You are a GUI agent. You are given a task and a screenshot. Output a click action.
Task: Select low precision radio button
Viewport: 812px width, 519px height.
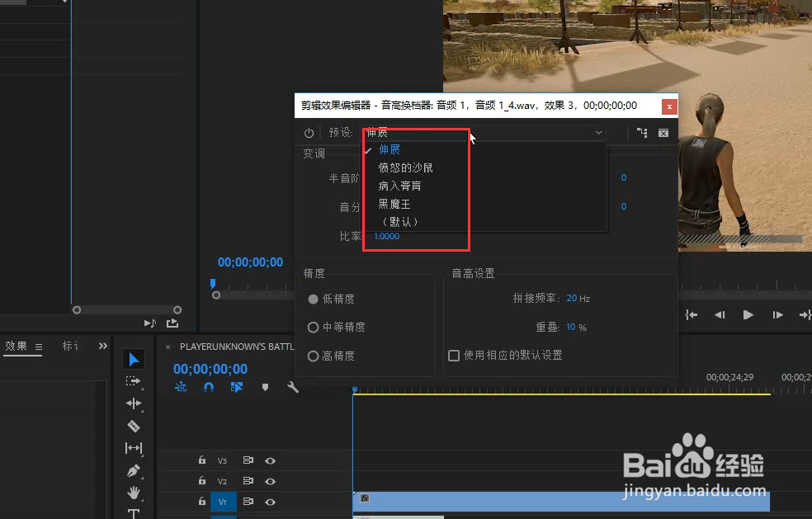pyautogui.click(x=313, y=299)
